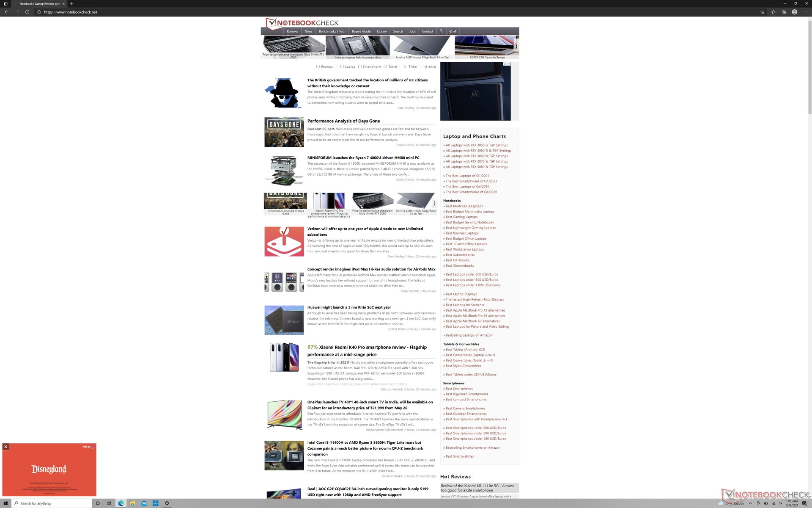Image resolution: width=812 pixels, height=508 pixels.
Task: Click the magnifier search icon in site navbar
Action: click(x=441, y=31)
